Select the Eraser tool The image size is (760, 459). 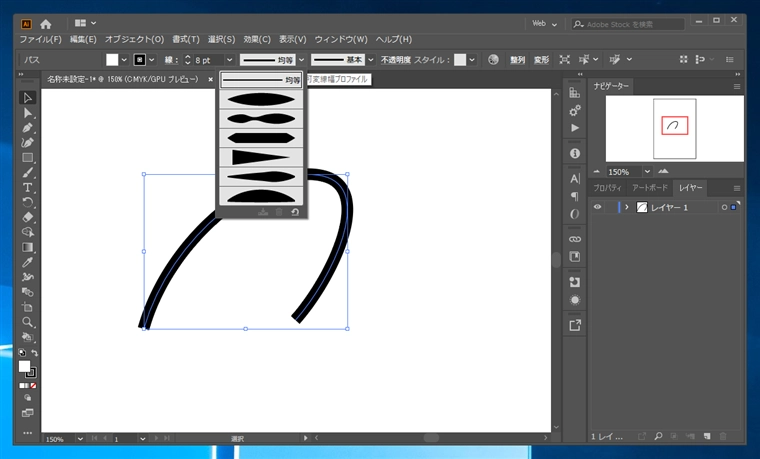click(27, 217)
